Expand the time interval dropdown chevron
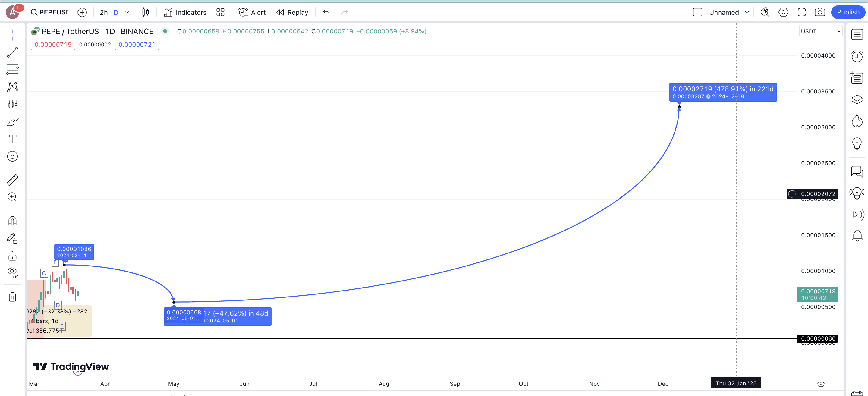 tap(127, 12)
